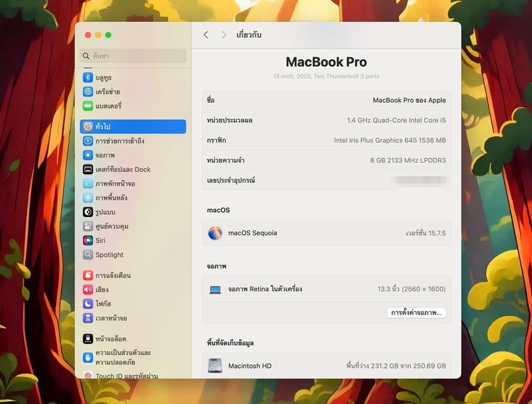Click the padlock icon beside หน้าจอล็อค
Image resolution: width=532 pixels, height=404 pixels.
pyautogui.click(x=88, y=339)
